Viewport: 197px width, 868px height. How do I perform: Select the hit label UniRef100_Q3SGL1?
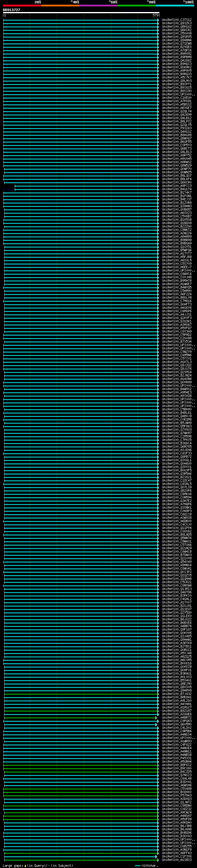[x=176, y=460]
